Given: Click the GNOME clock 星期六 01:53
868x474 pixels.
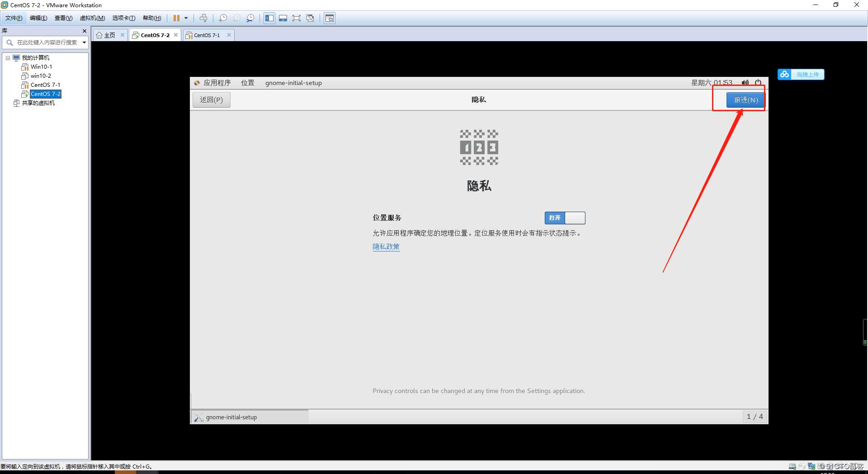Looking at the screenshot, I should click(712, 83).
